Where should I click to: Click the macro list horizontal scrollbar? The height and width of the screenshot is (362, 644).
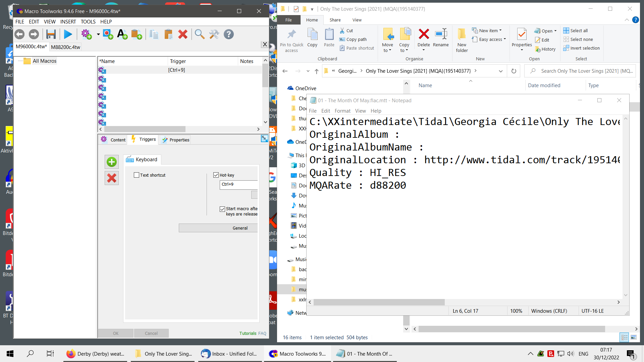pyautogui.click(x=145, y=129)
